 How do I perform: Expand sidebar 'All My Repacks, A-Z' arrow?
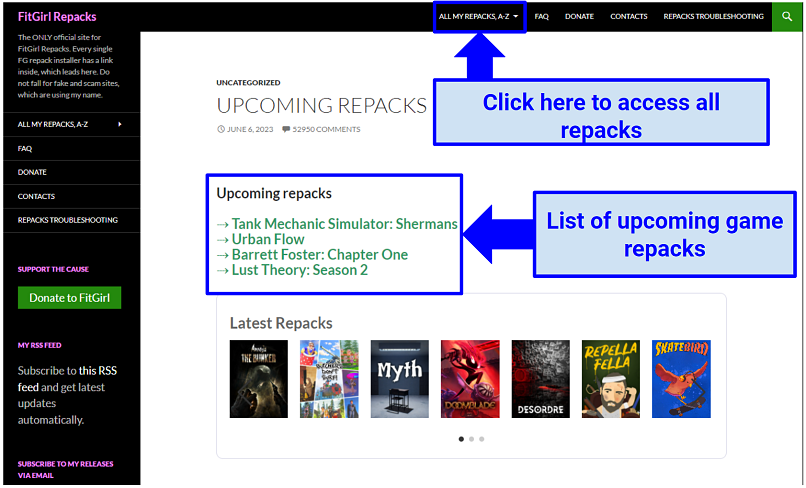tap(120, 124)
